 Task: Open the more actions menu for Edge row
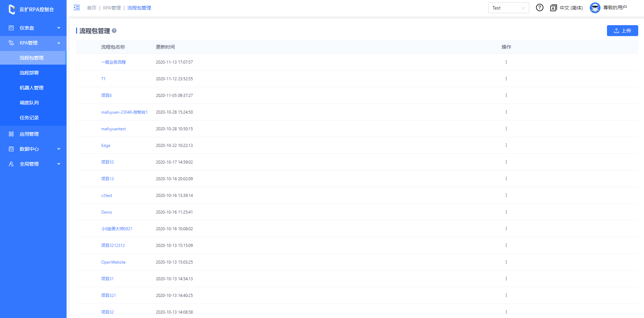506,145
